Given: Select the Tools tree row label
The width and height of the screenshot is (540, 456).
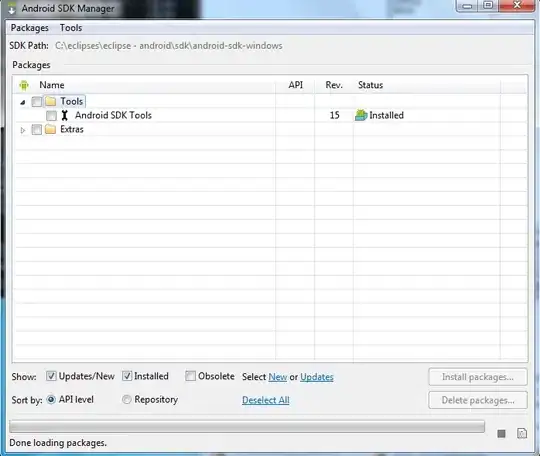Looking at the screenshot, I should point(72,101).
